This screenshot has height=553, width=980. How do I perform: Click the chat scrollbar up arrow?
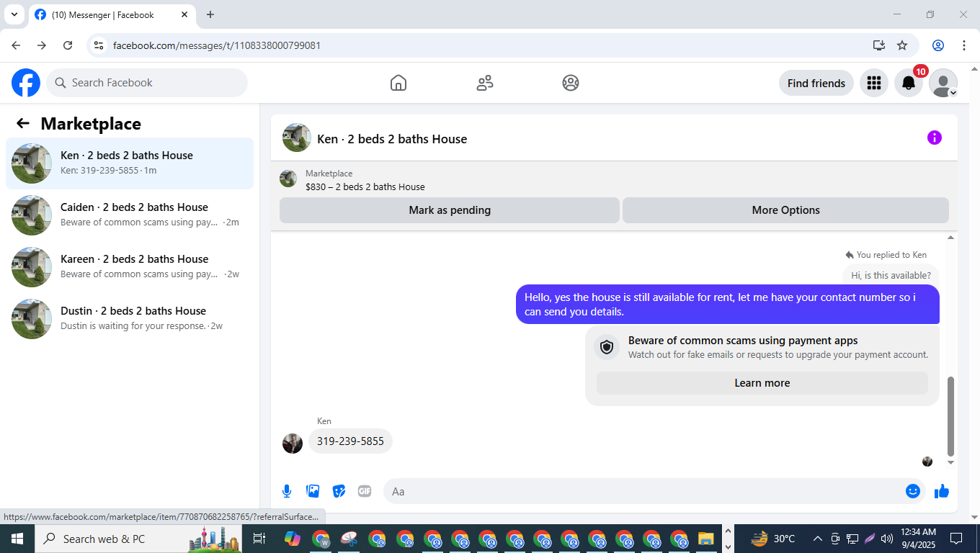click(x=950, y=237)
